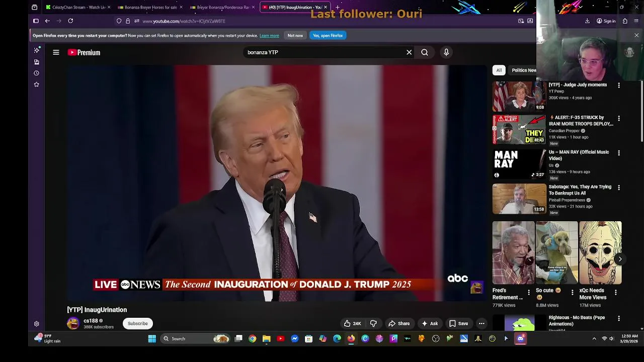Open Firefox sidebar AI chatbot icon
Viewport: 644px width, 362px height.
point(36,50)
